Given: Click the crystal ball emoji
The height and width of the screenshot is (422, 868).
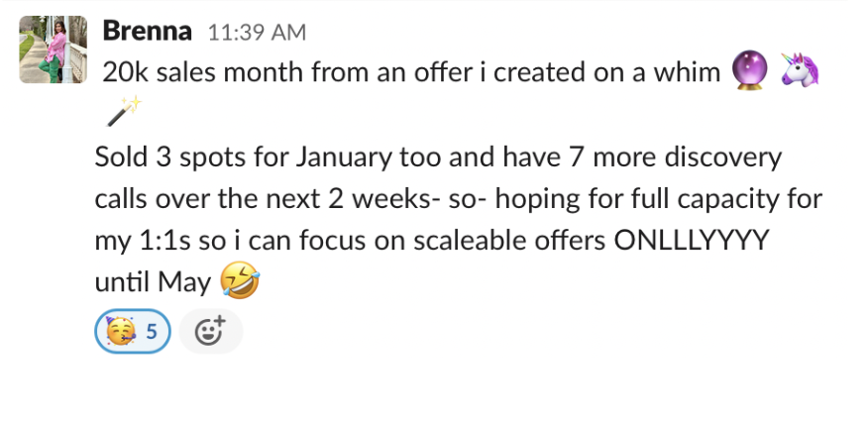Looking at the screenshot, I should pyautogui.click(x=748, y=71).
